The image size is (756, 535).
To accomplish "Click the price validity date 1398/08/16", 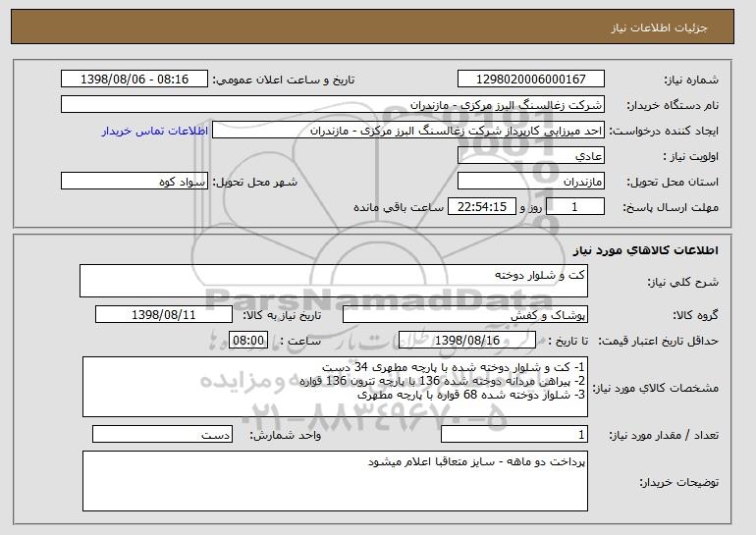I will point(467,341).
